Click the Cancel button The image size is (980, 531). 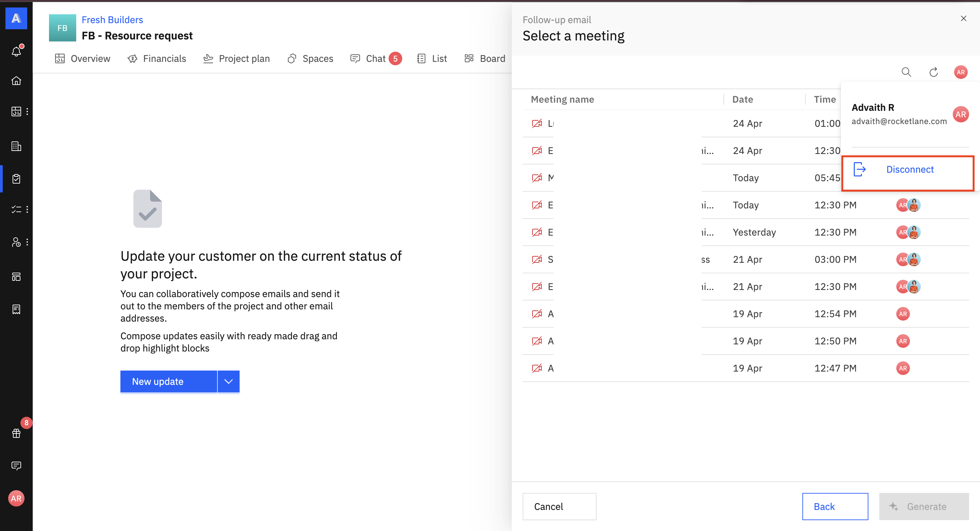coord(559,506)
